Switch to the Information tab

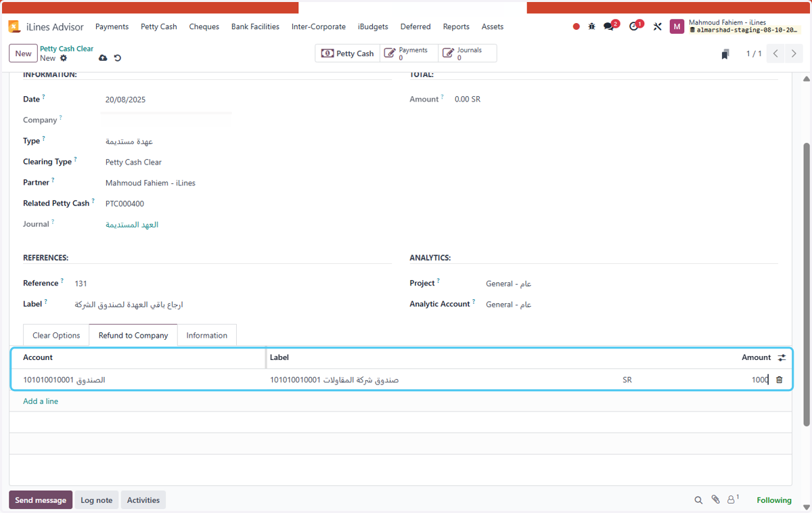coord(207,335)
